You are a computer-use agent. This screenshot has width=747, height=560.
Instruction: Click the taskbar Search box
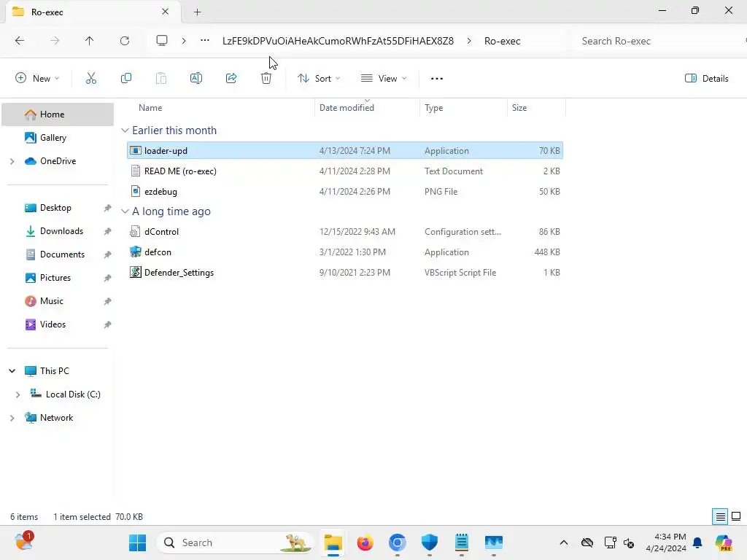(235, 542)
